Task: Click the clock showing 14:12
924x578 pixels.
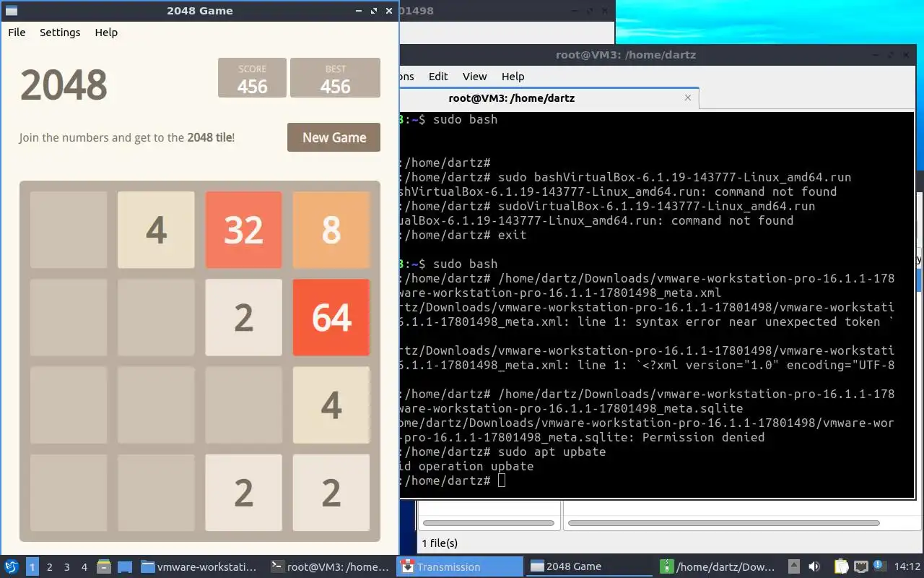Action: click(x=907, y=566)
